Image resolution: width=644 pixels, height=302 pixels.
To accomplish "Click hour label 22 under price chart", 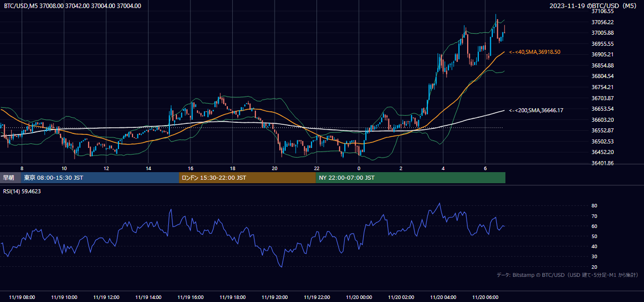I will pos(316,168).
